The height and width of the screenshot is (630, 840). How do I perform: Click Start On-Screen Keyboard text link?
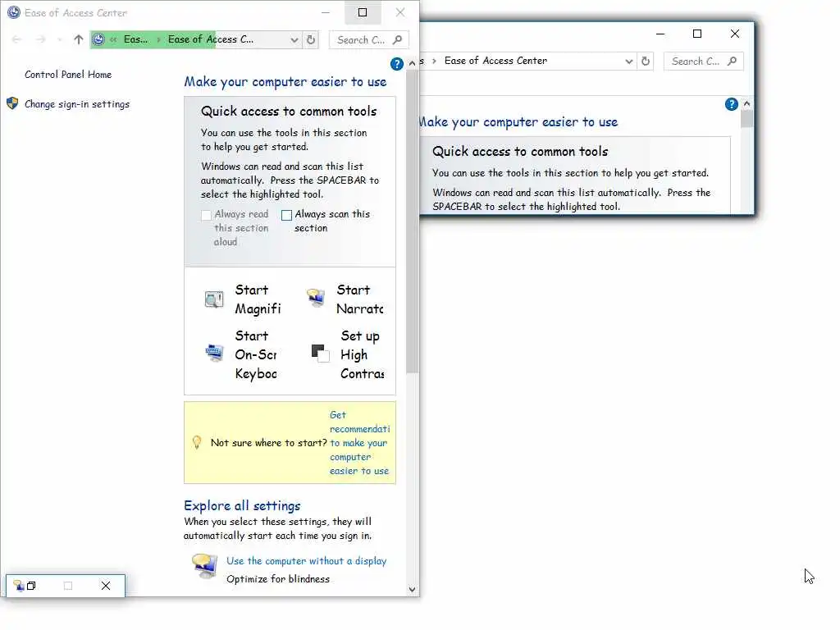(256, 354)
